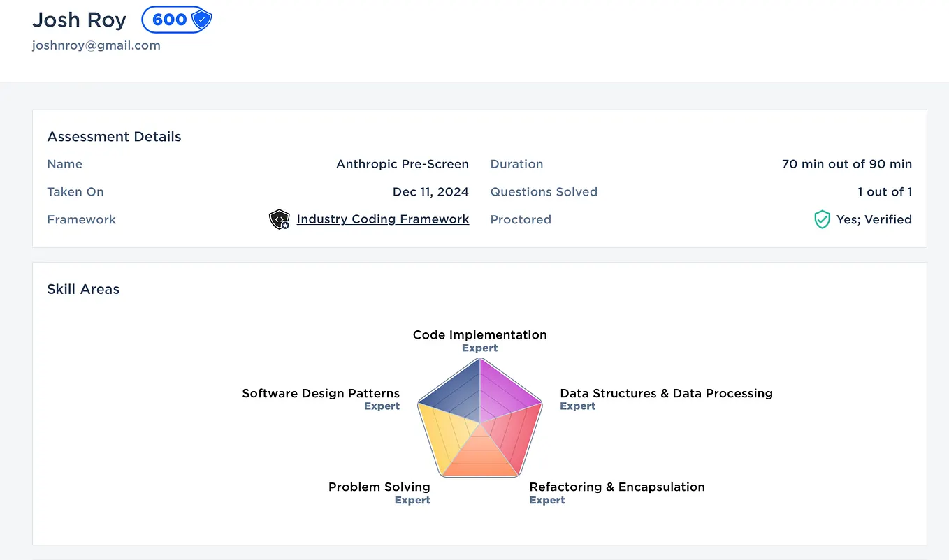
Task: Click the Josh Roy candidate name
Action: (x=80, y=20)
